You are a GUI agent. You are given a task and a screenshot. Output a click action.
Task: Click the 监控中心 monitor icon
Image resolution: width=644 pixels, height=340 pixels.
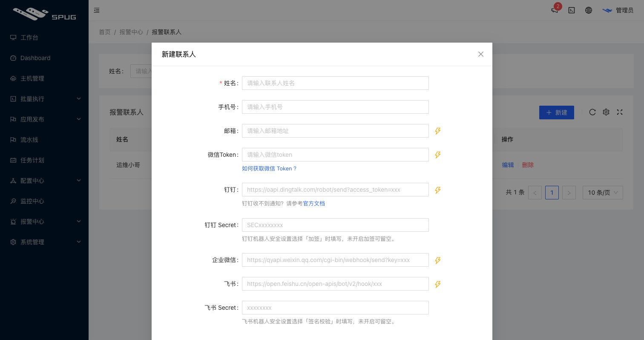pyautogui.click(x=13, y=201)
